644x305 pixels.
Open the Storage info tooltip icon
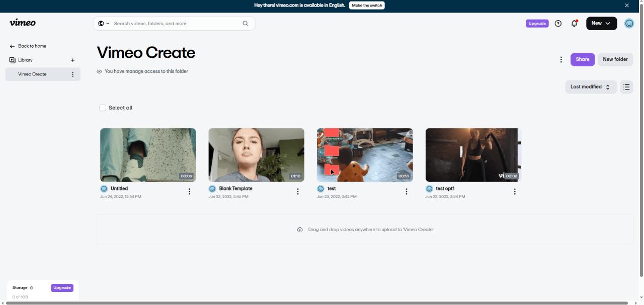click(x=31, y=287)
